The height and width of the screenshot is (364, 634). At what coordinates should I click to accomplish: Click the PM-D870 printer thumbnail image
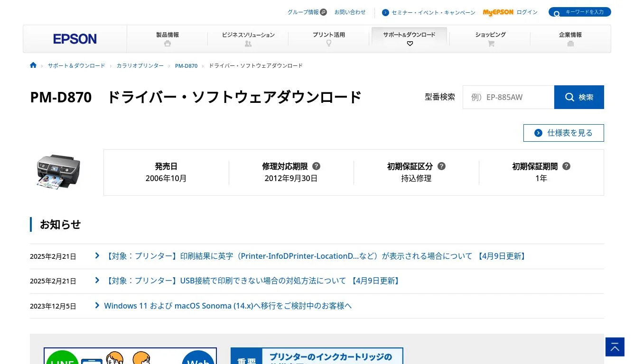coord(58,172)
